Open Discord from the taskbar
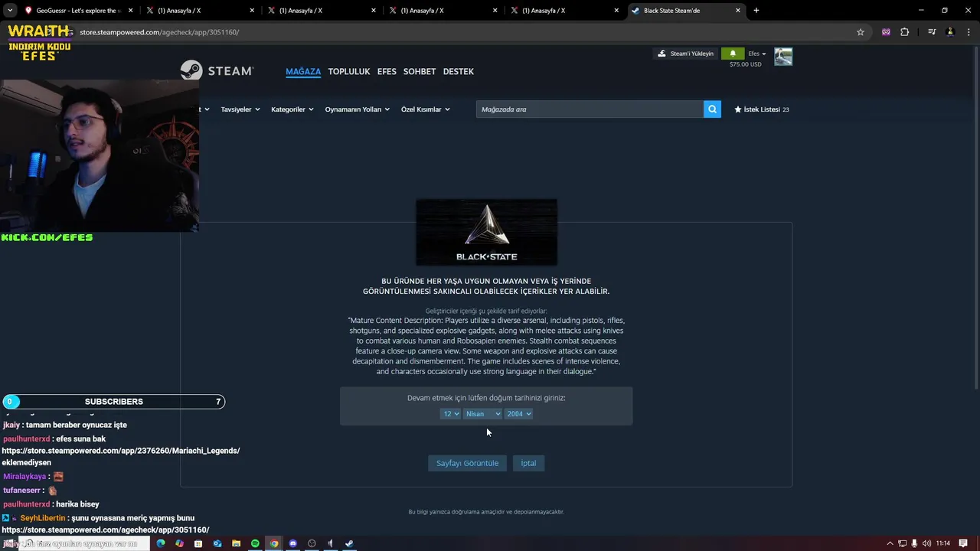 click(x=292, y=543)
